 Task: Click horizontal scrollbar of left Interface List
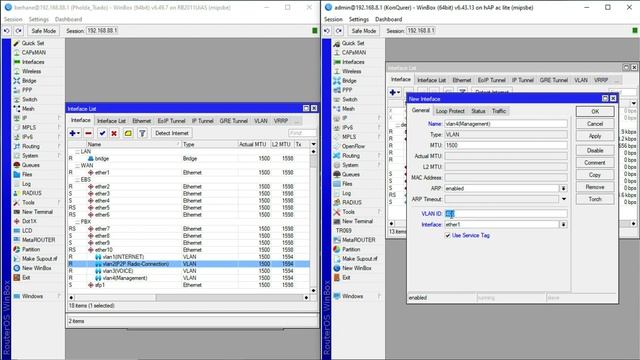pyautogui.click(x=189, y=298)
